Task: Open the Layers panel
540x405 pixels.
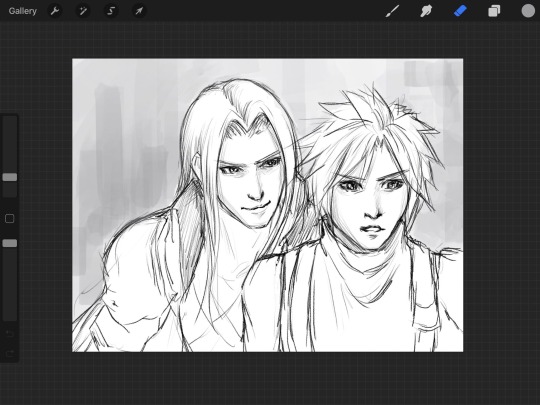Action: click(494, 11)
